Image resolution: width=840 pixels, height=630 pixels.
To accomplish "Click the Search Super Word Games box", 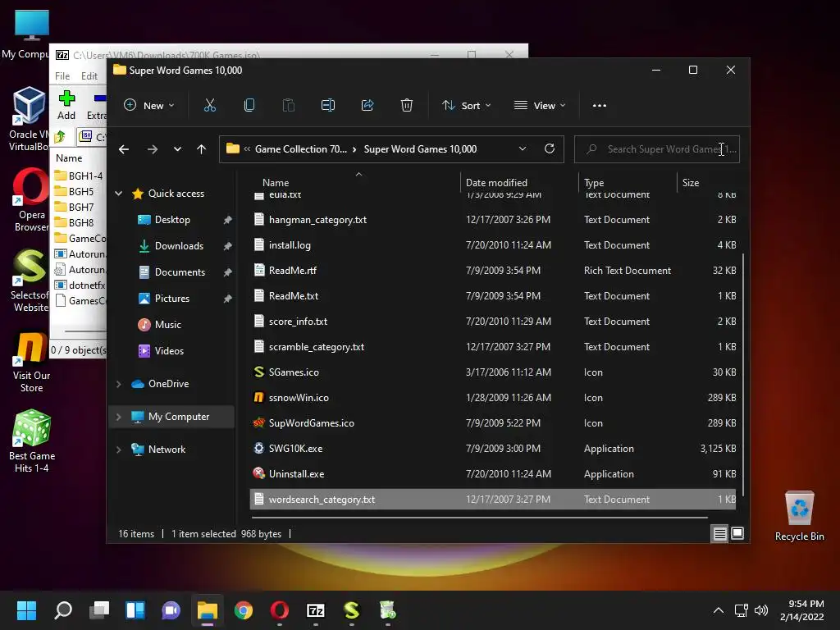I will (x=657, y=149).
